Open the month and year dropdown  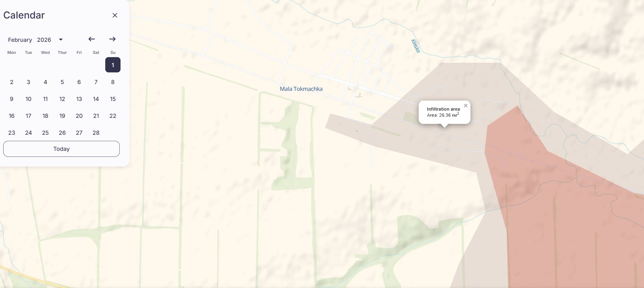(61, 39)
